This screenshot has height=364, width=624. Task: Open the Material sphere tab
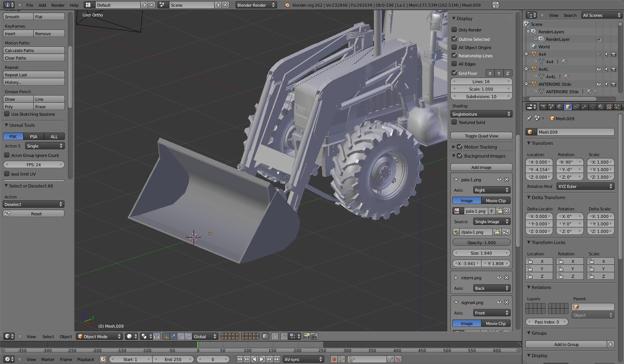tap(601, 107)
